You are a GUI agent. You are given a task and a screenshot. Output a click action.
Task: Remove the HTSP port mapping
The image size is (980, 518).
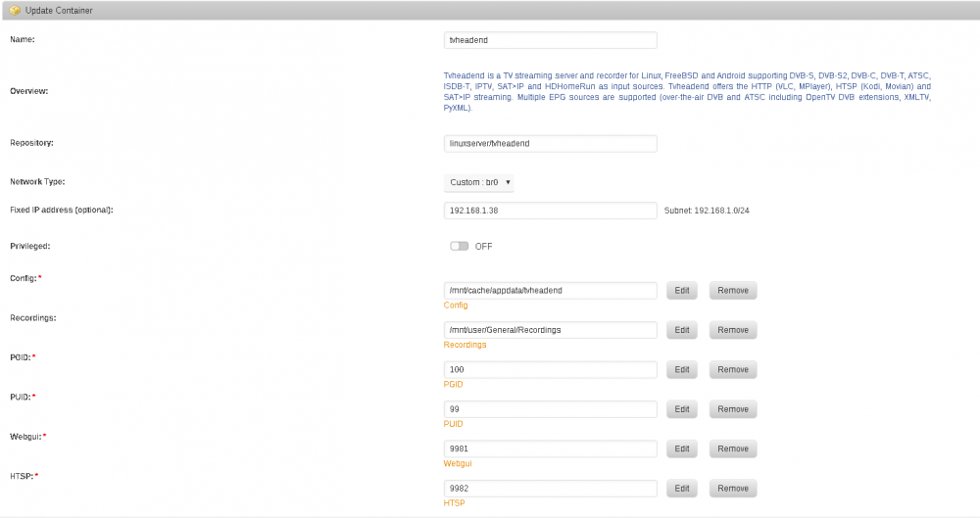pos(732,488)
